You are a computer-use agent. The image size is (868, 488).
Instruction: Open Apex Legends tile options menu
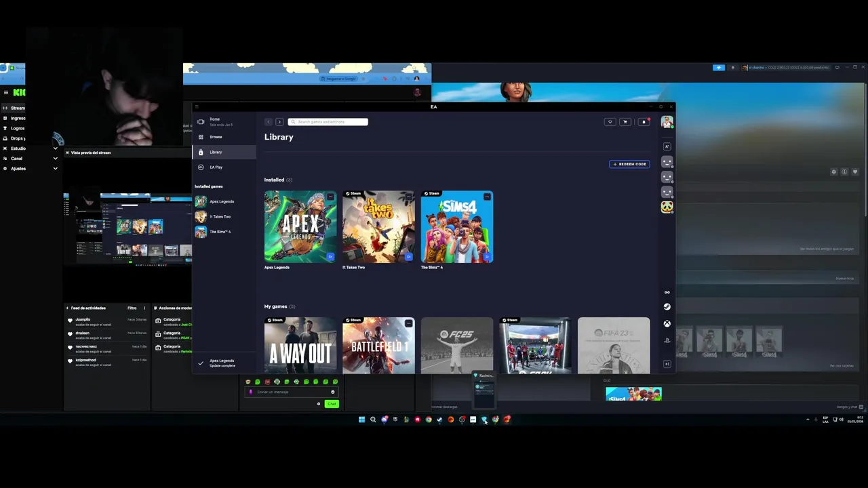(x=330, y=197)
